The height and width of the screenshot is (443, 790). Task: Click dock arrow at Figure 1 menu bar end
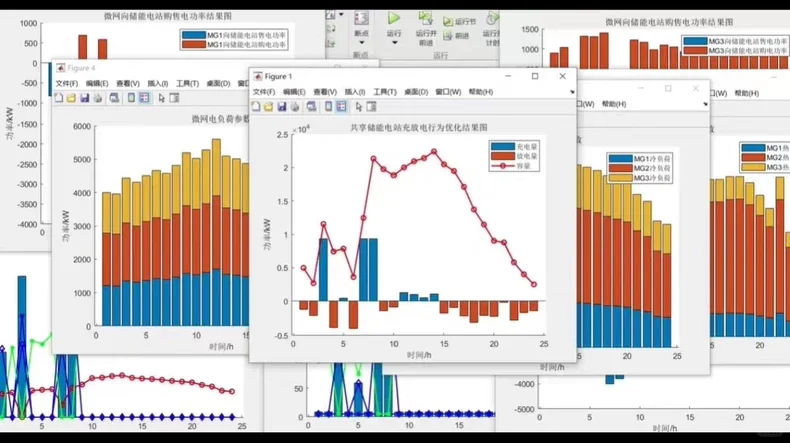(x=572, y=92)
